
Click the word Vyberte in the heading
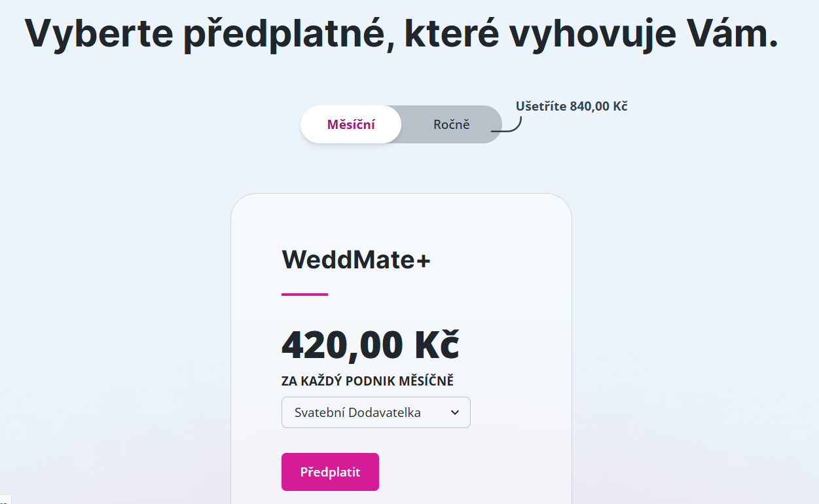point(98,34)
